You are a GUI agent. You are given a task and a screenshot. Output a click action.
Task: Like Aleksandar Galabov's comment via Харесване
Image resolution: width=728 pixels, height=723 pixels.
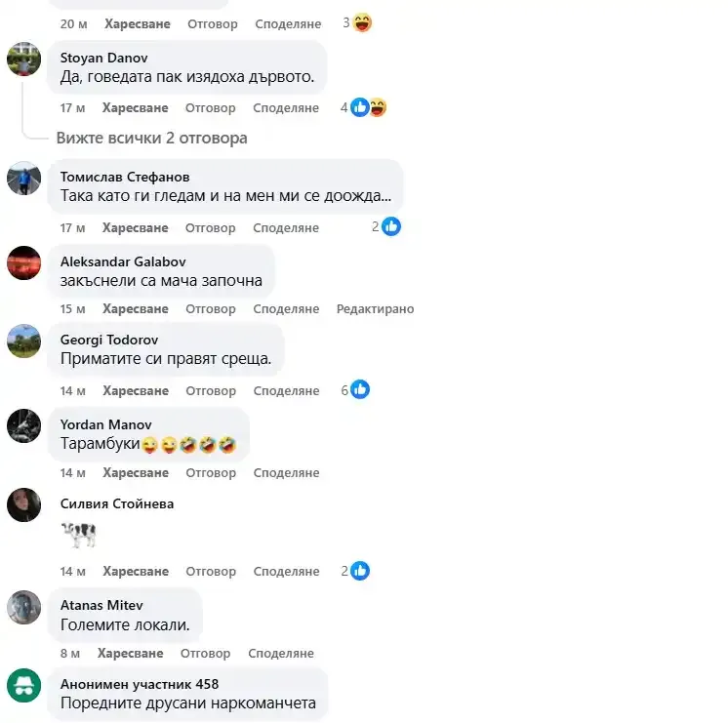[136, 308]
